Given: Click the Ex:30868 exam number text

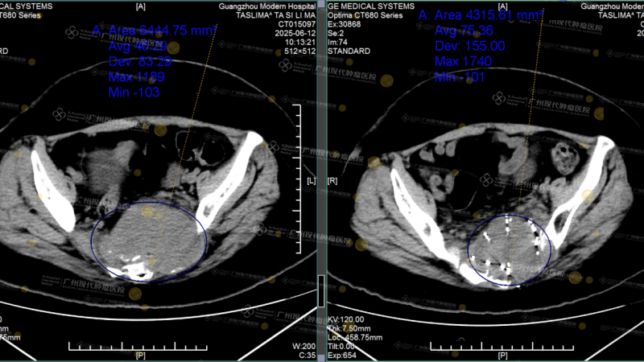Looking at the screenshot, I should pos(345,24).
